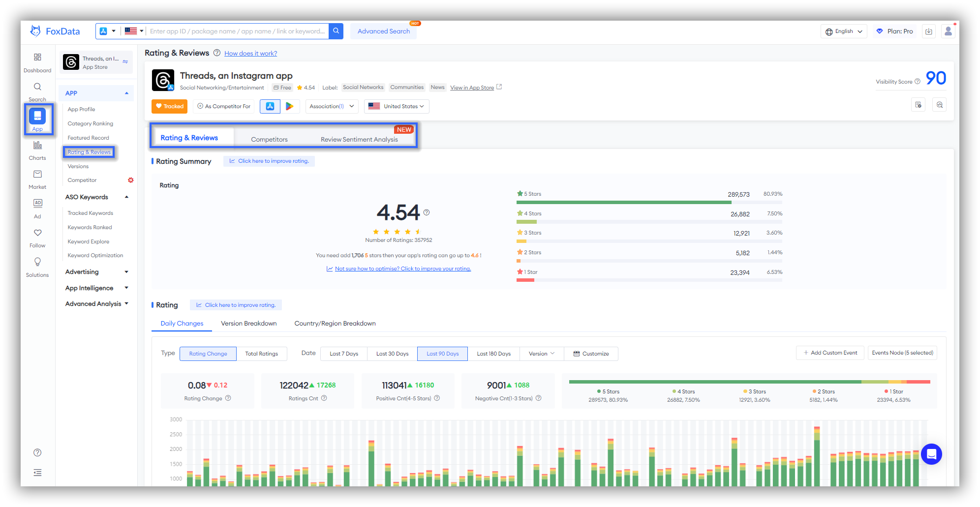Select Last 180 Days date range
Viewport: 980px width, 507px height.
[x=493, y=354]
